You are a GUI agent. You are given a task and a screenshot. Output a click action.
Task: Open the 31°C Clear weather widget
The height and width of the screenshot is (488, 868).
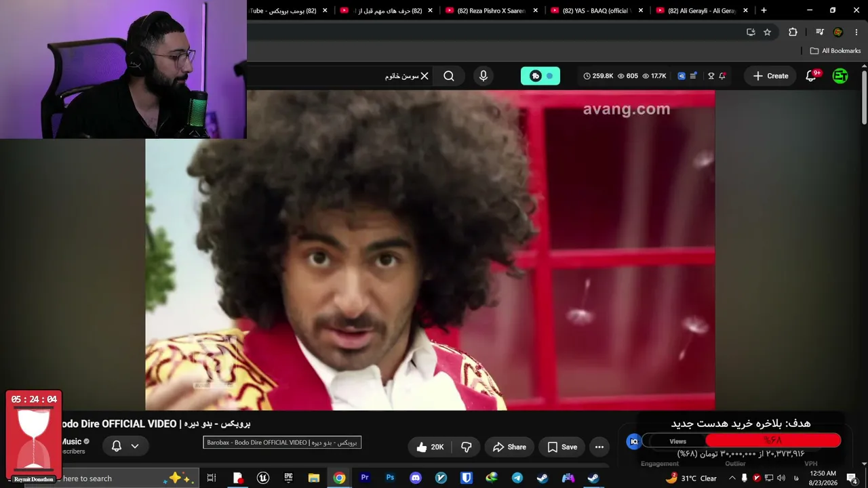click(692, 478)
